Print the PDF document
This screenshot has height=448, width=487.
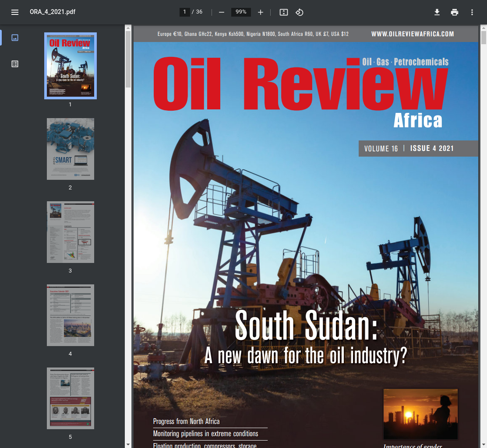[x=455, y=12]
